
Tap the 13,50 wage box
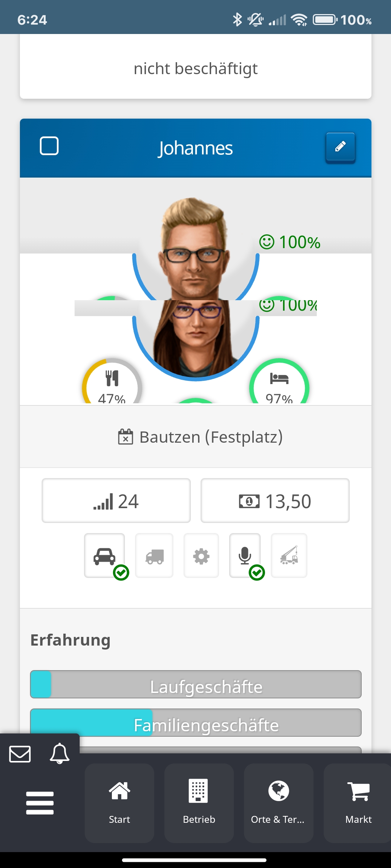[x=275, y=501]
